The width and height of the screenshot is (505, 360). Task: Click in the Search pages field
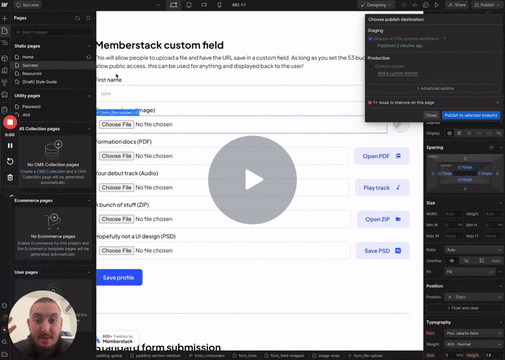(x=53, y=32)
